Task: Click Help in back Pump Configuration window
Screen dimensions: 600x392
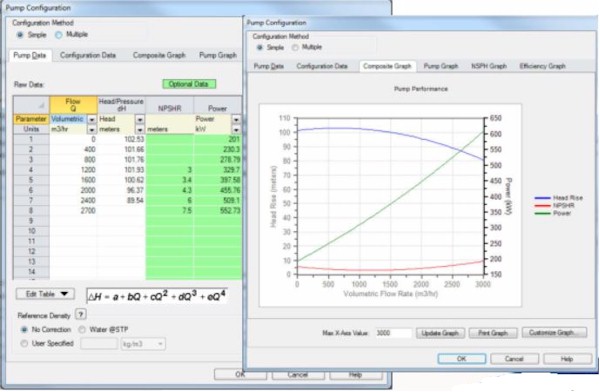Action: tap(355, 374)
